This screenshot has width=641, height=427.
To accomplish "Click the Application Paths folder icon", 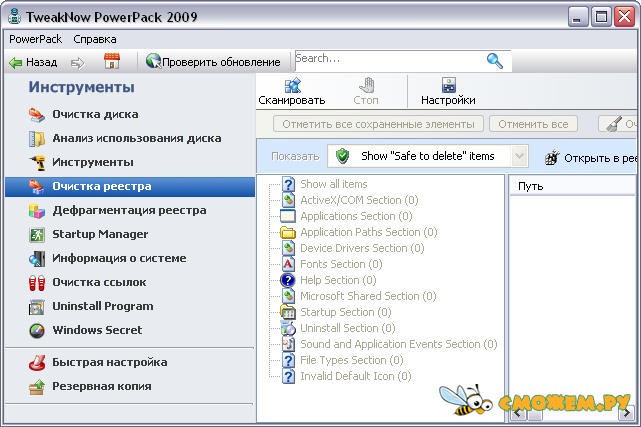I will click(288, 233).
